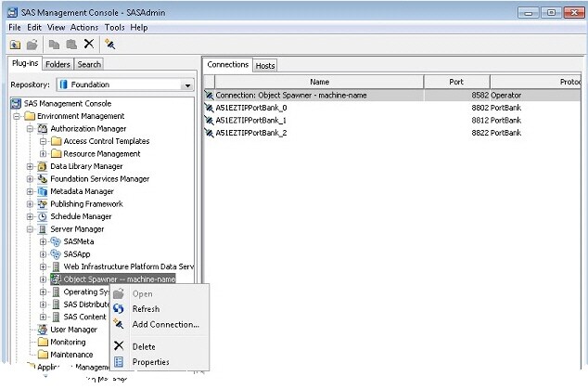Screen dimensions: 588x389
Task: Open the Actions menu
Action: tap(84, 28)
